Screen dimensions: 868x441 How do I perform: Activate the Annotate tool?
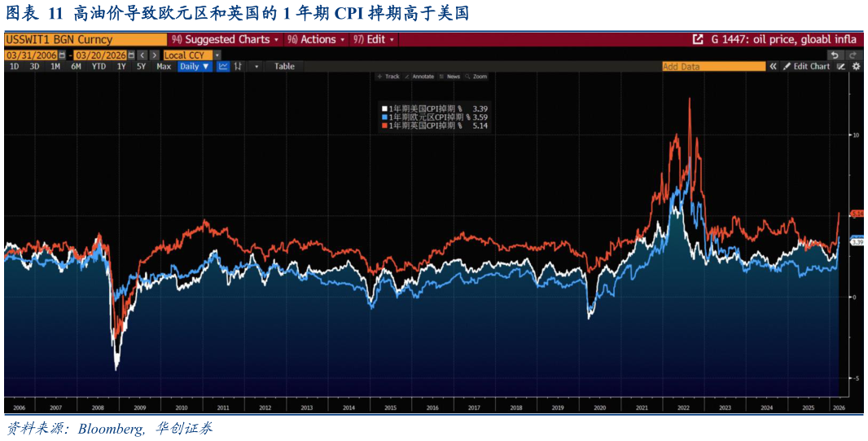[419, 77]
